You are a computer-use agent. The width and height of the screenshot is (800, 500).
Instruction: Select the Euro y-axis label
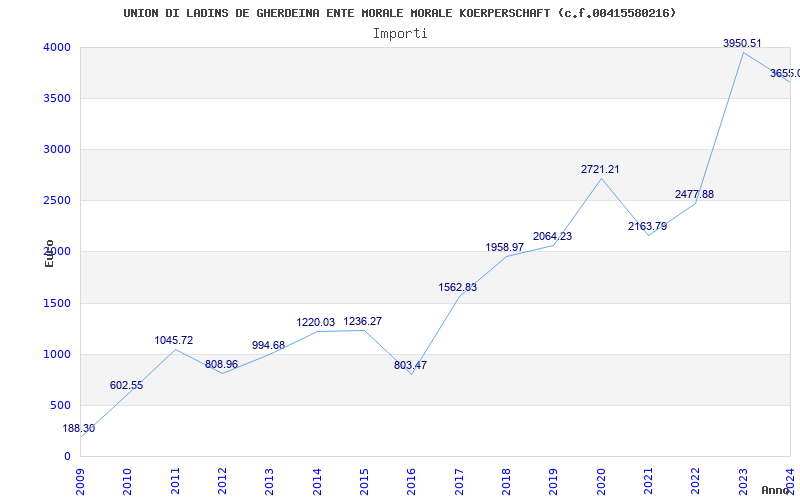49,253
